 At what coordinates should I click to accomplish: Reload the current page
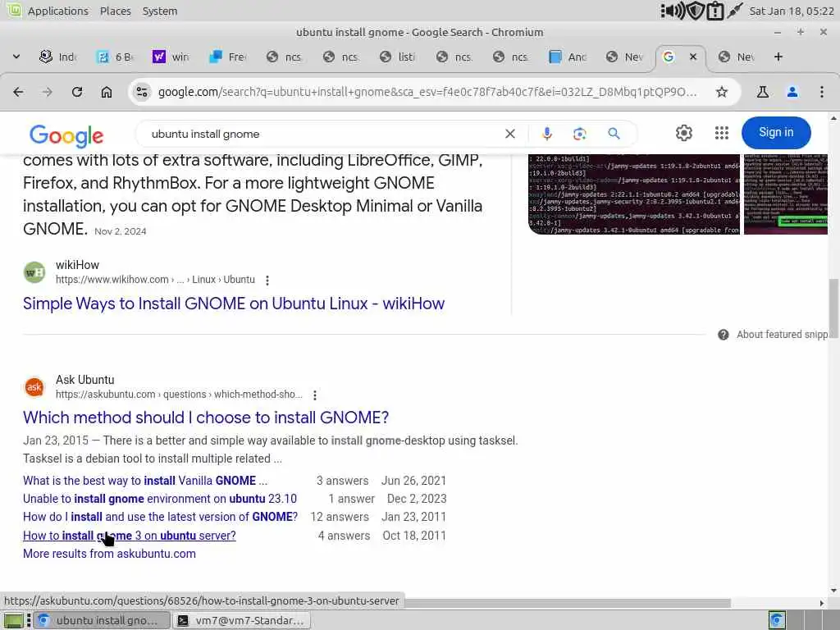click(77, 92)
